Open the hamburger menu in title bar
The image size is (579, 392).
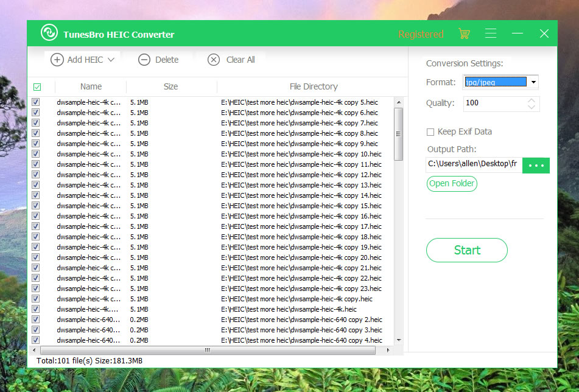tap(490, 33)
